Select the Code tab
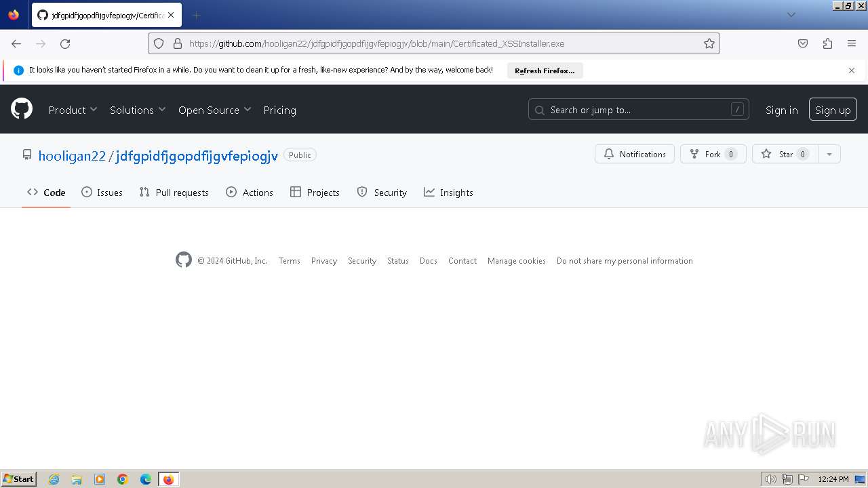This screenshot has height=488, width=868. tap(46, 192)
